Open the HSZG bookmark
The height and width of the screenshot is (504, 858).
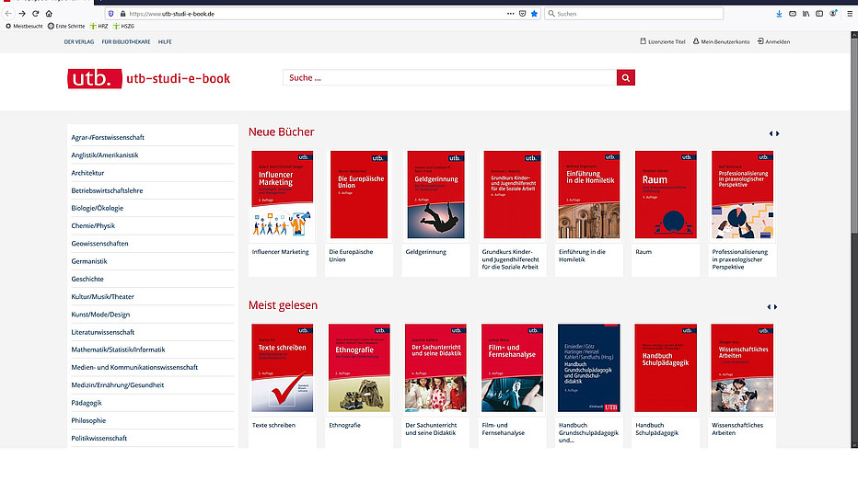[x=123, y=27]
